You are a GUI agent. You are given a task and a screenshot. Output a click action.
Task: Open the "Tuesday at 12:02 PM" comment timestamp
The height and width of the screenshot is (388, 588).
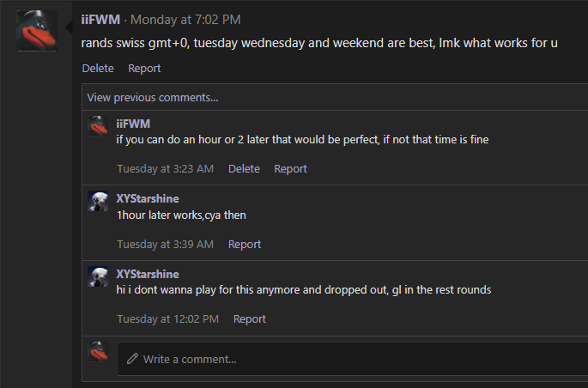(x=168, y=318)
